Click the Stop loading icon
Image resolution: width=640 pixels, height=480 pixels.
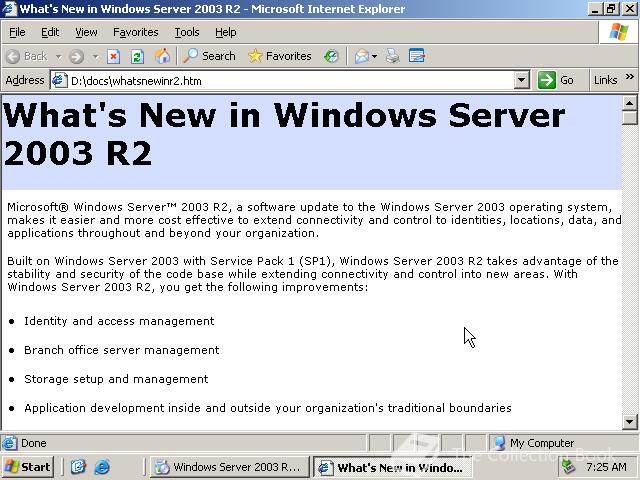[113, 56]
